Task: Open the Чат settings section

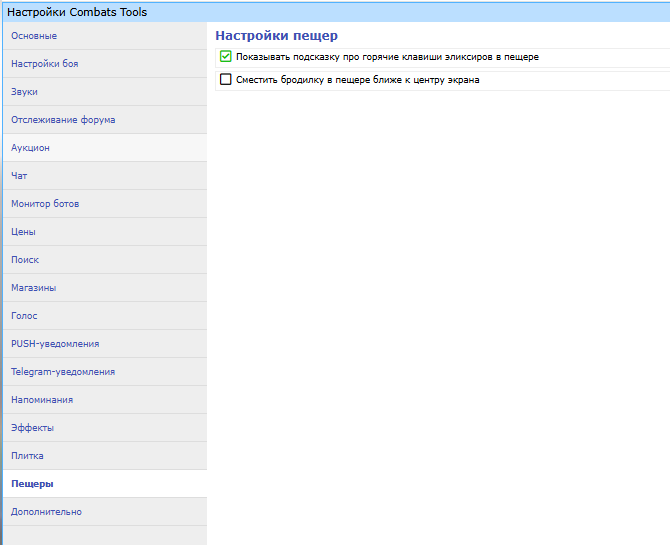Action: pyautogui.click(x=20, y=176)
